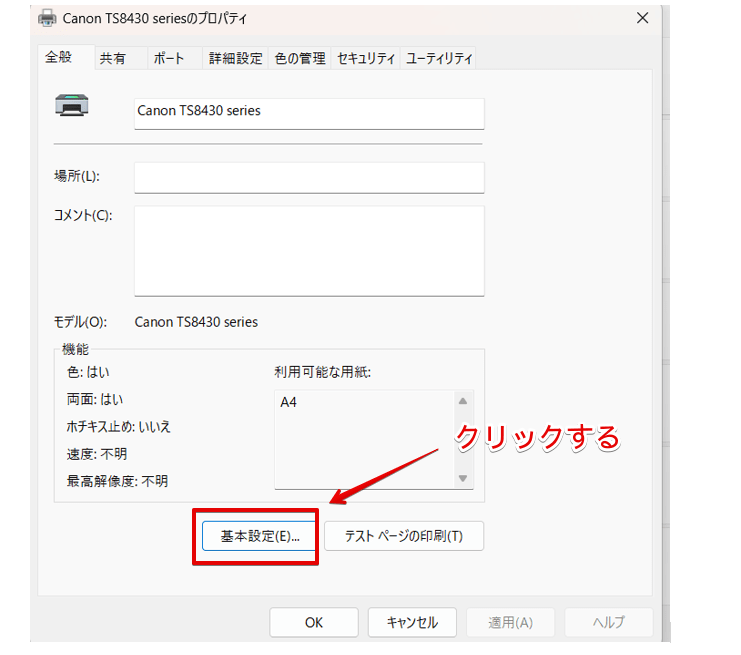Screen dimensions: 741x655
Task: Click the 両面: はい text
Action: pos(95,400)
